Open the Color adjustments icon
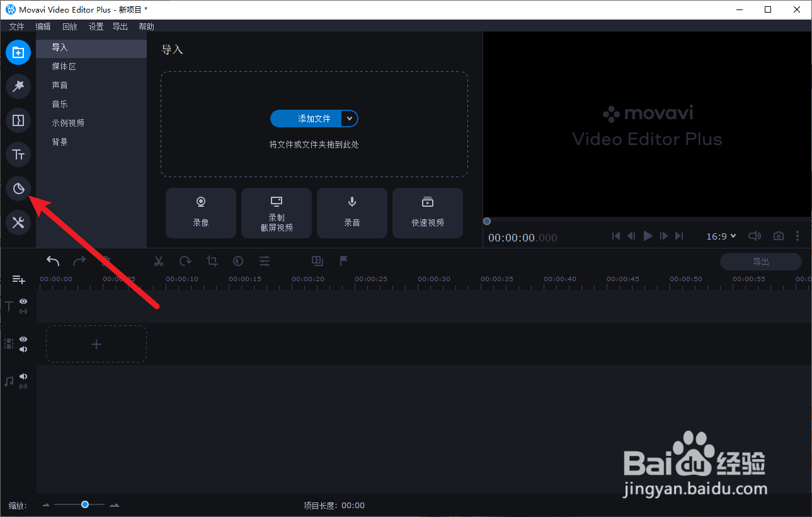Image resolution: width=812 pixels, height=517 pixels. pyautogui.click(x=238, y=260)
